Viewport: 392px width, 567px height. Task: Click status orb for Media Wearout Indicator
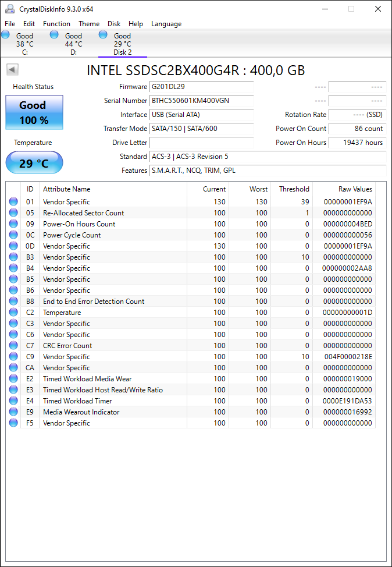click(13, 412)
